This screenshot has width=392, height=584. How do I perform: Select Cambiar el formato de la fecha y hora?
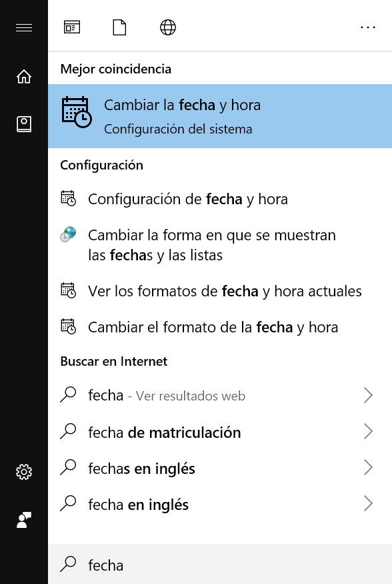coord(220,327)
